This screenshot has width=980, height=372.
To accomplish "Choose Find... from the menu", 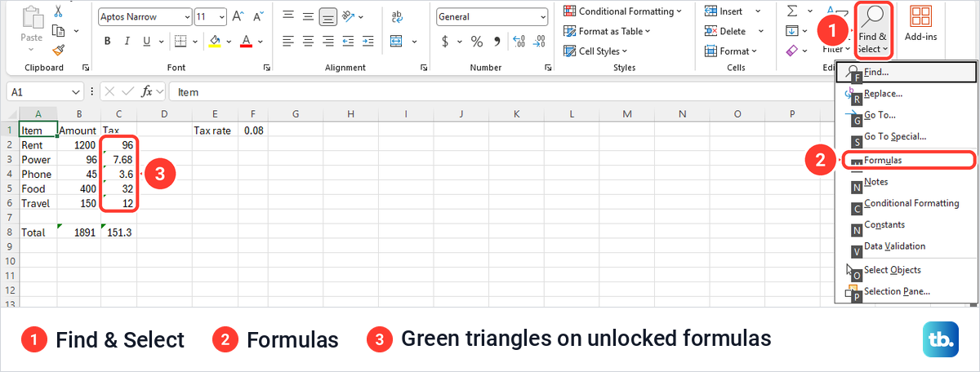I will tap(906, 72).
